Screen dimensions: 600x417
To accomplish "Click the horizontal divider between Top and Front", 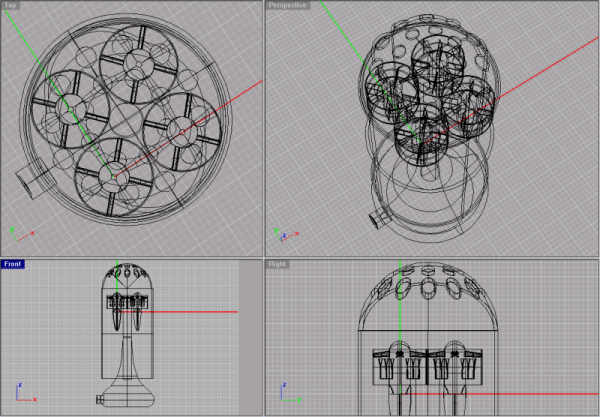I will tap(130, 255).
